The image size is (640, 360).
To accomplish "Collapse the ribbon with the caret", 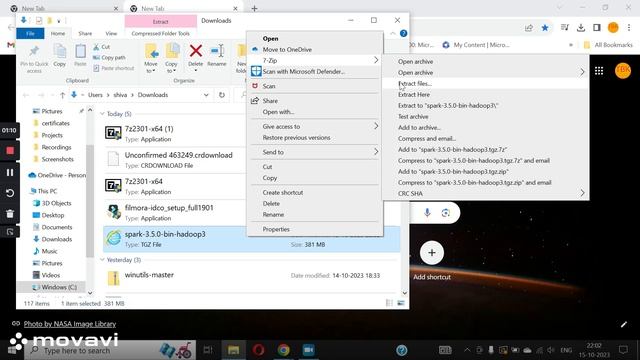I will [393, 33].
